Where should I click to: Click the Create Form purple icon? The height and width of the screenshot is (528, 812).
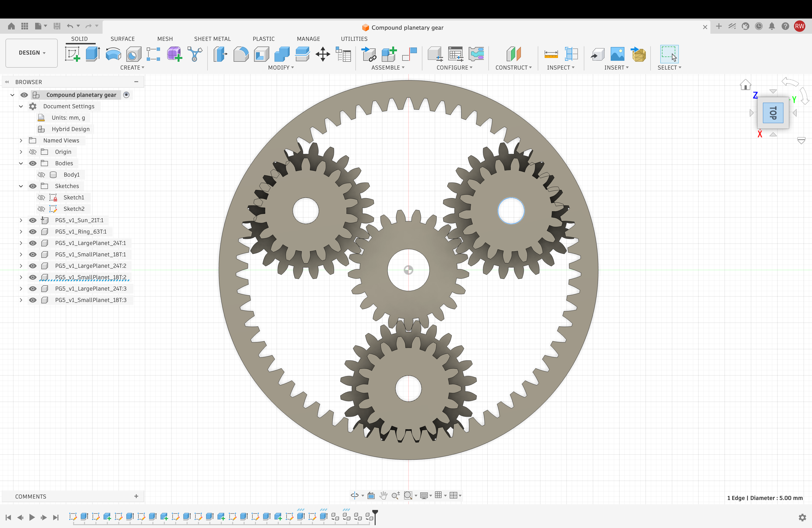click(x=174, y=54)
